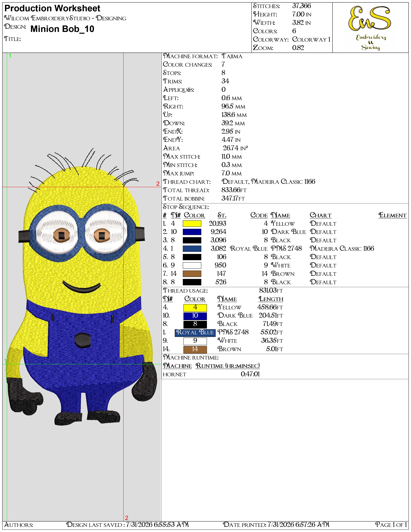The height and width of the screenshot is (532, 411).
Task: Choose the brown swatch in stop sequence row 7
Action: 192,274
